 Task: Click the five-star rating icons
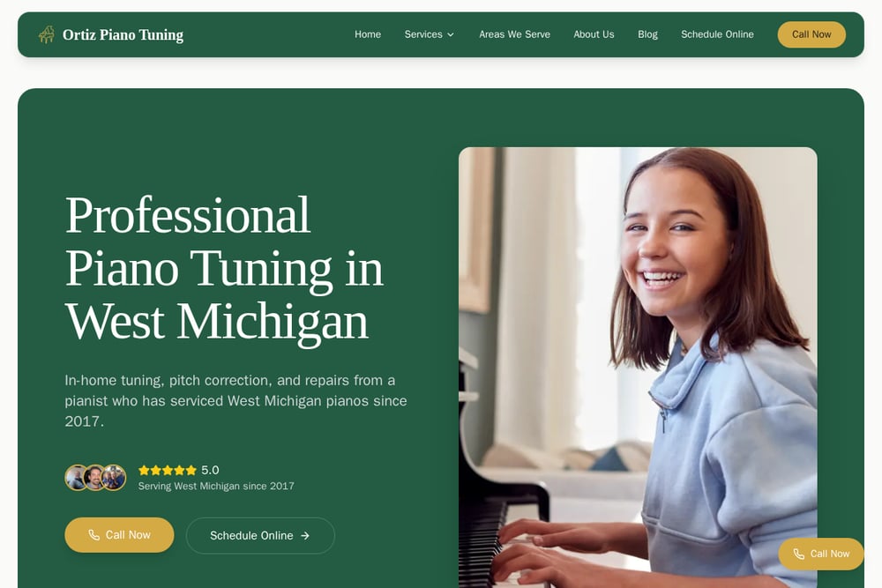[167, 470]
